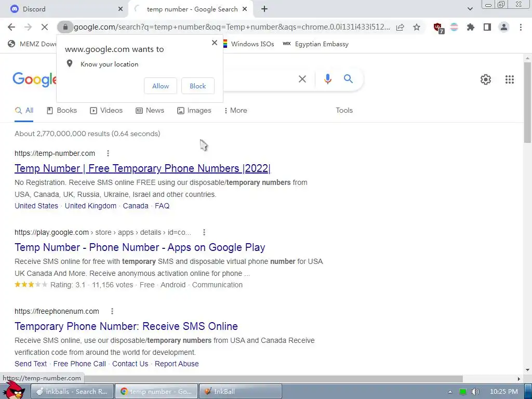This screenshot has height=399, width=532.
Task: Block Google's location request
Action: pos(198,86)
